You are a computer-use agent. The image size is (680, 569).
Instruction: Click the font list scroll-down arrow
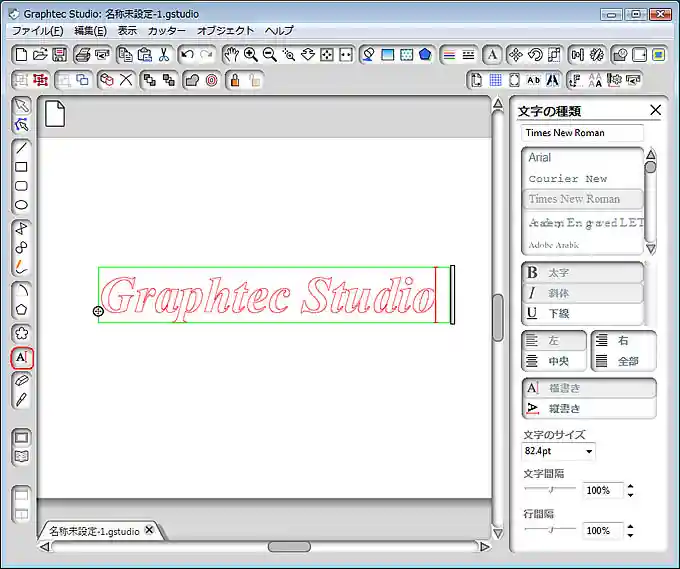click(x=651, y=249)
